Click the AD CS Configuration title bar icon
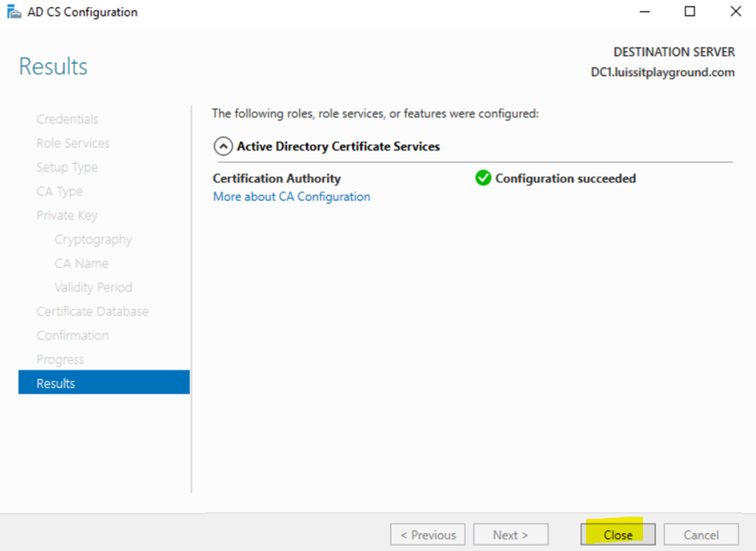This screenshot has width=756, height=551. point(14,12)
